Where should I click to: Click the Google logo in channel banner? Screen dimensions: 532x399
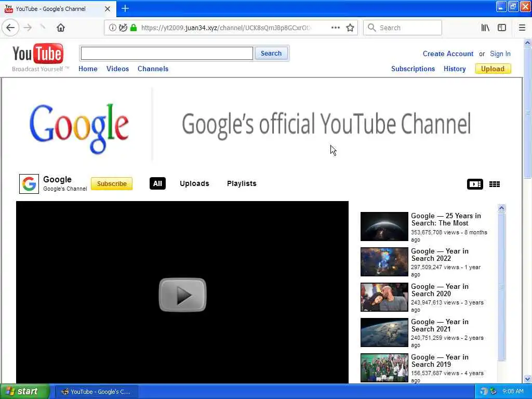coord(79,128)
